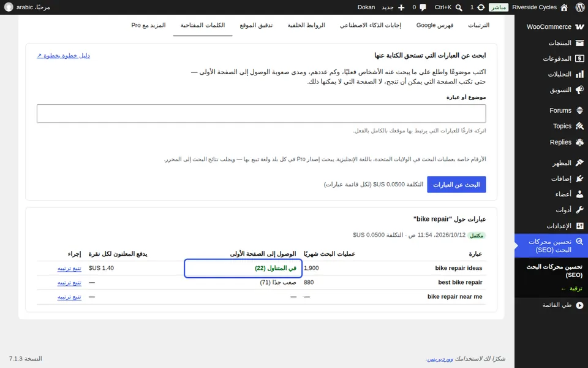
Task: Click the US$ 1.40 cost-per-click value
Action: [101, 268]
